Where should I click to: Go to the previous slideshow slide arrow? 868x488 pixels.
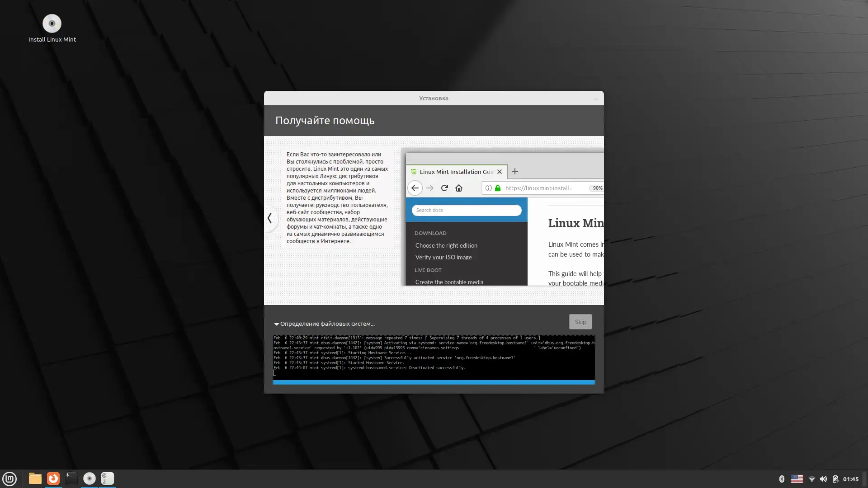click(270, 218)
